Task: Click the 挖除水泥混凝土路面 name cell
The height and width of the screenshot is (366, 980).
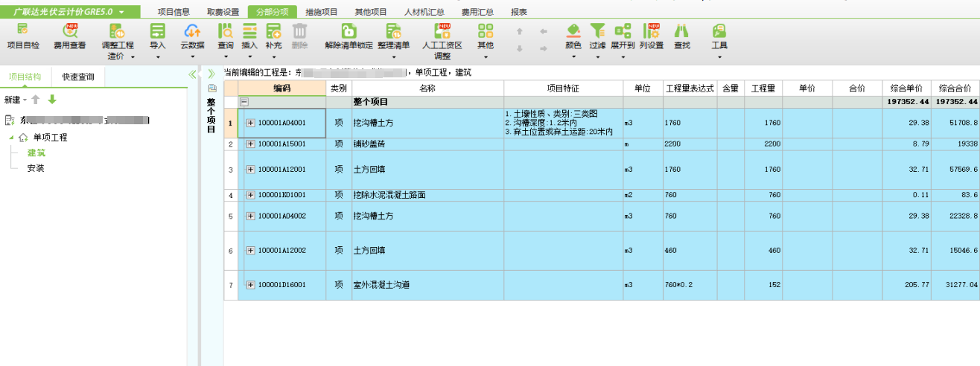Action: click(x=427, y=195)
